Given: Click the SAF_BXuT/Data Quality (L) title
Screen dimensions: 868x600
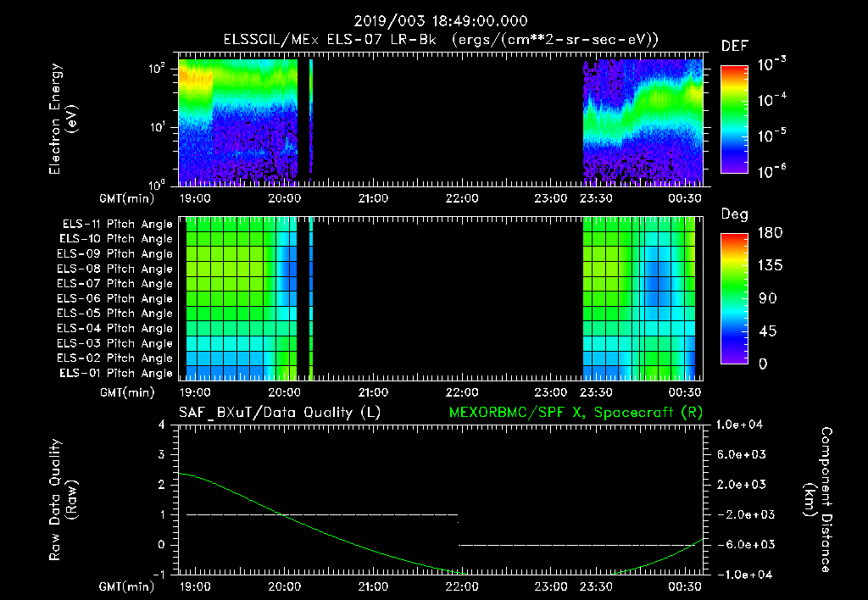Looking at the screenshot, I should 280,413.
